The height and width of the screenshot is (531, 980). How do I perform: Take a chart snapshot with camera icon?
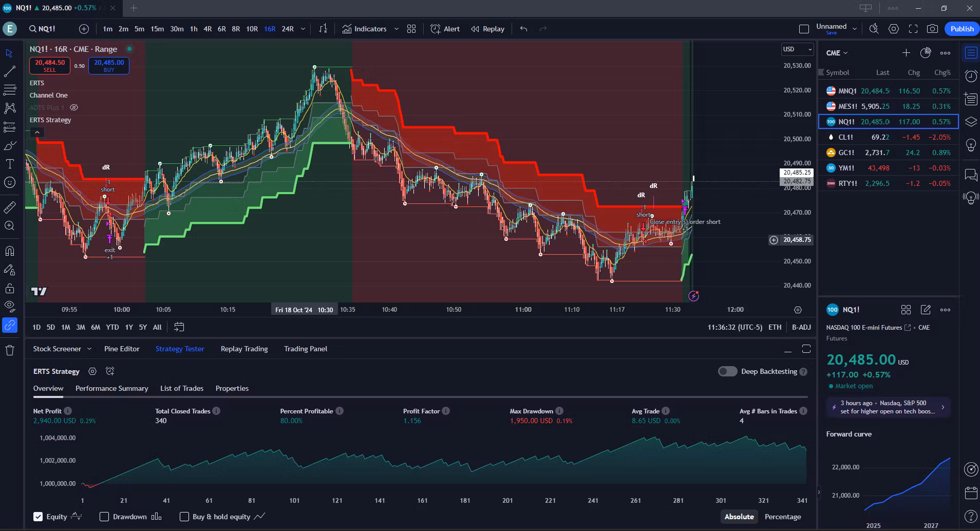click(x=932, y=29)
